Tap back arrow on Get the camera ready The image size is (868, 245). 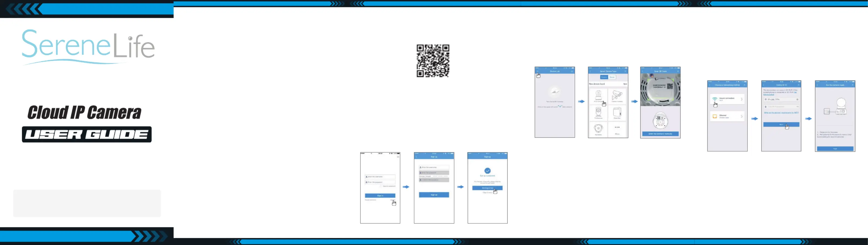pyautogui.click(x=817, y=85)
